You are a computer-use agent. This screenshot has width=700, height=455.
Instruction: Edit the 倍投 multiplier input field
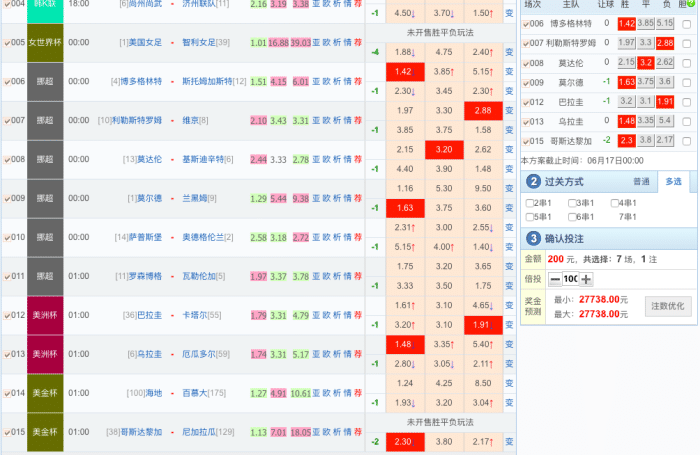pyautogui.click(x=571, y=280)
